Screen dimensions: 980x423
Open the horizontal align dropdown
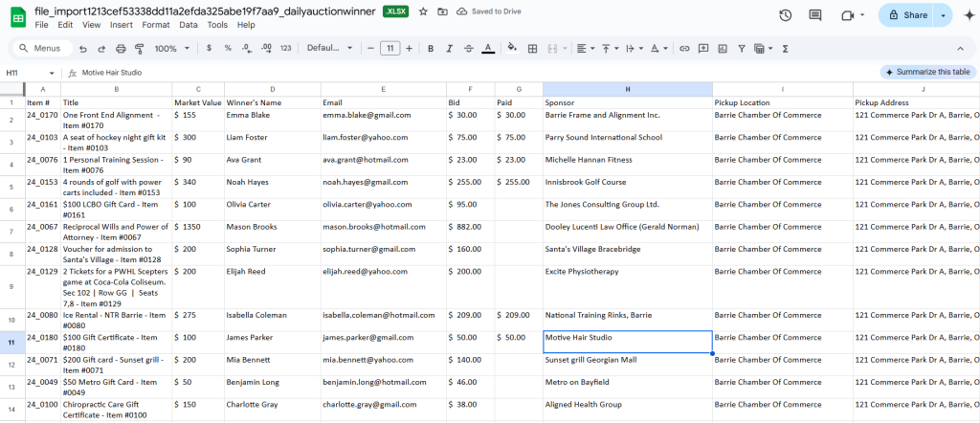[585, 48]
